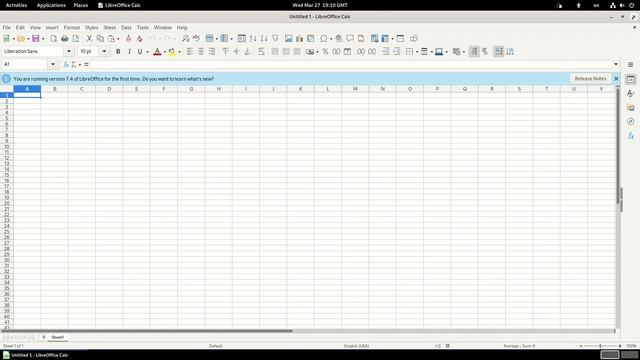Click the Insert Chart icon

(x=300, y=38)
